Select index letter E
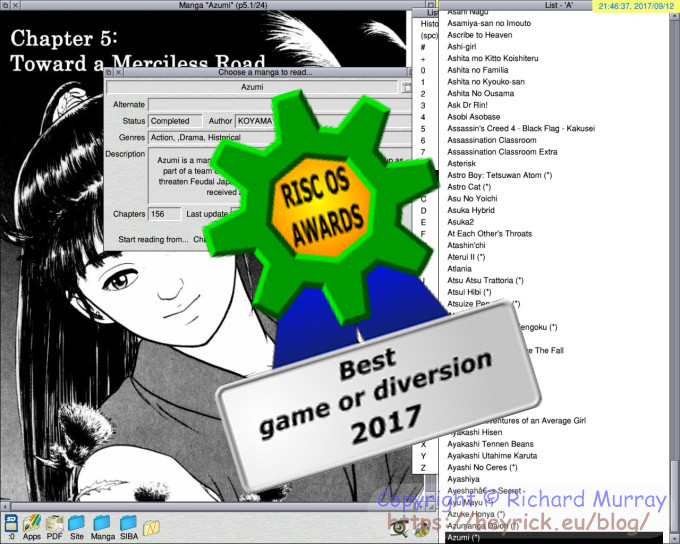This screenshot has height=544, width=680. [x=423, y=222]
